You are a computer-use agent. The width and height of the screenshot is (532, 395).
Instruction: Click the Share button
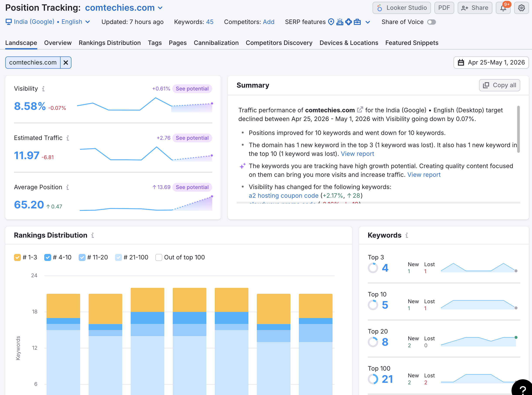point(475,8)
